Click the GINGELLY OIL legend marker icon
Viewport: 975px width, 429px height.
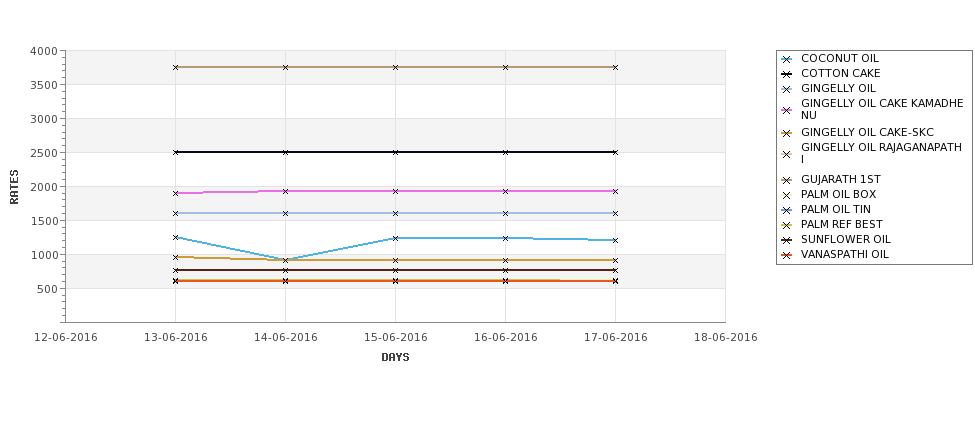tap(787, 90)
